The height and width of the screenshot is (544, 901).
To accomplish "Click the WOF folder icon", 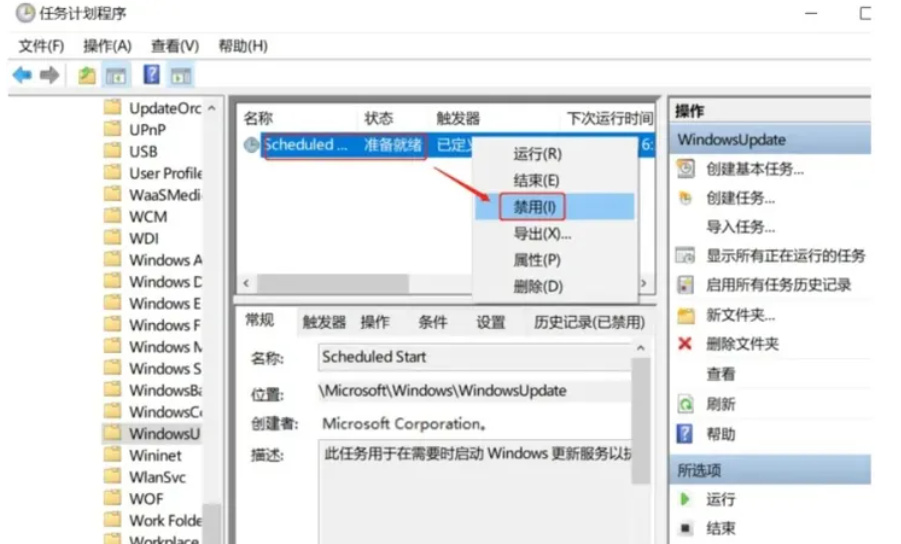I will pyautogui.click(x=113, y=498).
